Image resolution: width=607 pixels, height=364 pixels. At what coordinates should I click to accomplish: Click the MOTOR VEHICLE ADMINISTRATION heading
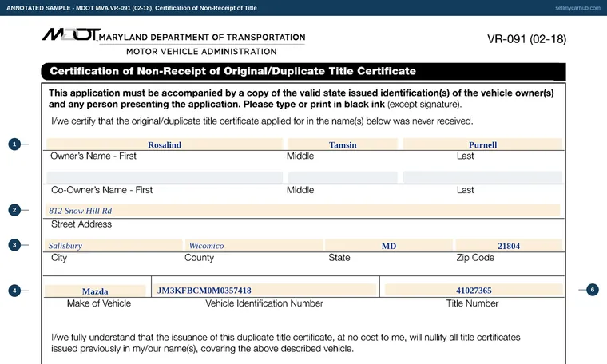201,51
